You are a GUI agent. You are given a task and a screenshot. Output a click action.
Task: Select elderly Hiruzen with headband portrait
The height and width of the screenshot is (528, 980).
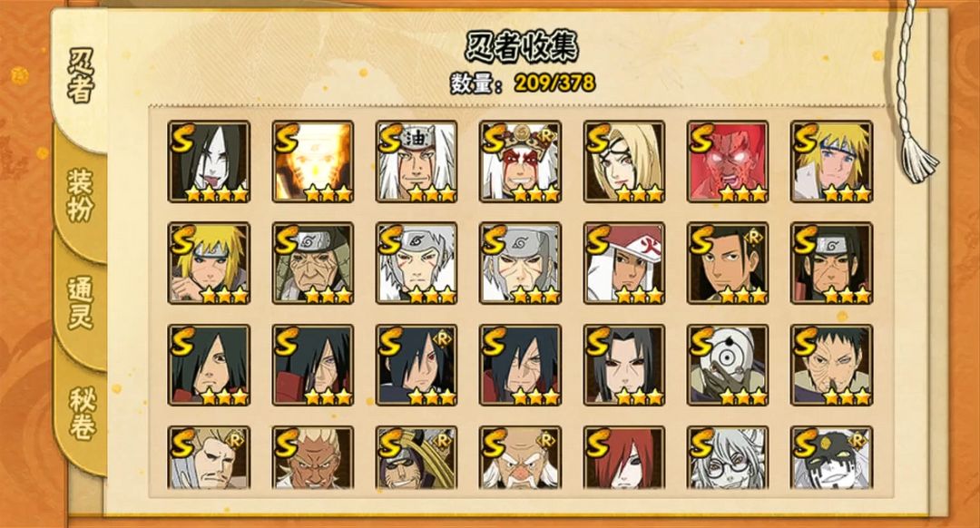click(x=312, y=263)
